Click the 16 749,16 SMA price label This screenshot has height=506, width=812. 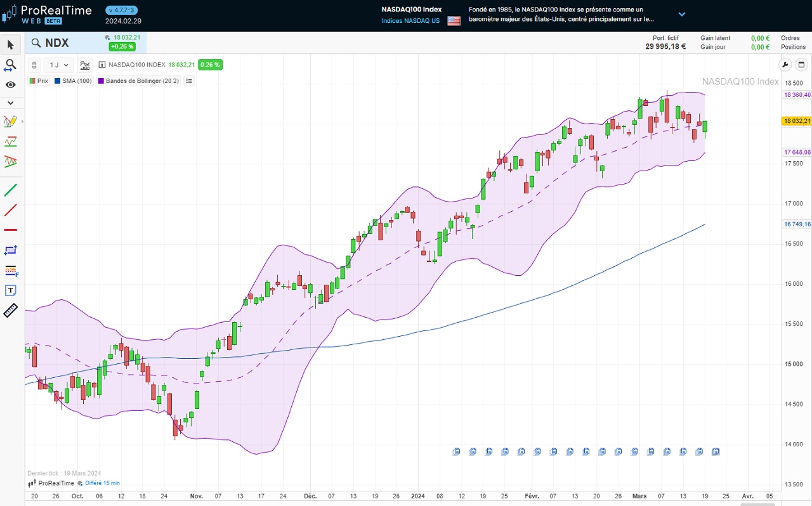tap(797, 224)
